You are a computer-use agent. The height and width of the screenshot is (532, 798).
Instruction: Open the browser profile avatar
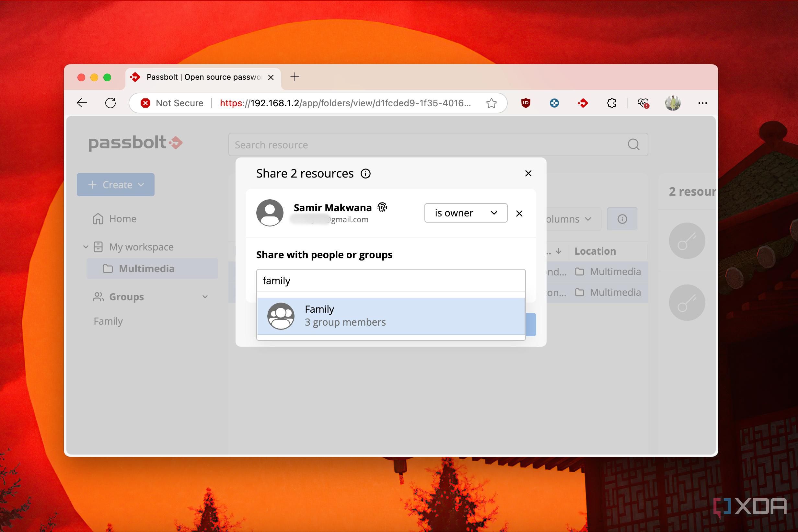(x=673, y=103)
